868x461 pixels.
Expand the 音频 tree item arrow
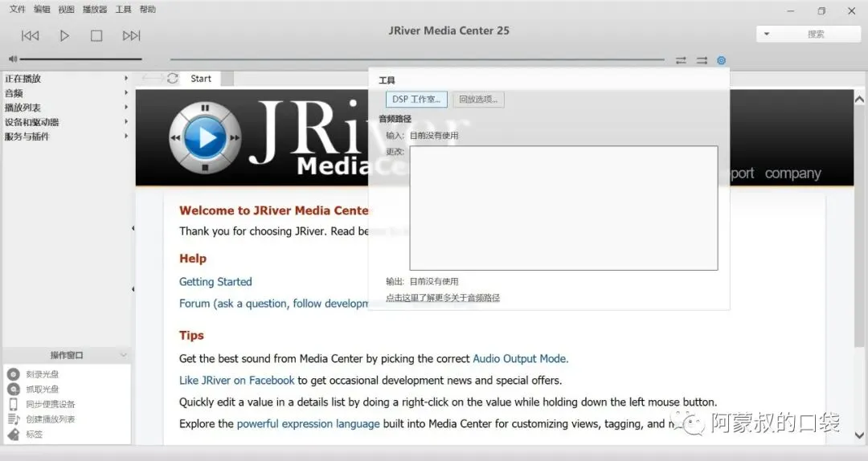pyautogui.click(x=126, y=93)
